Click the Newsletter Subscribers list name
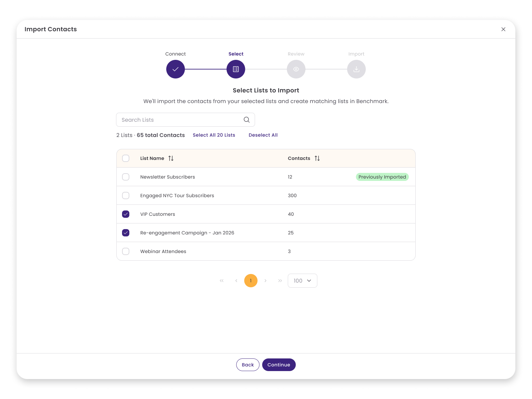532x399 pixels. (x=168, y=177)
